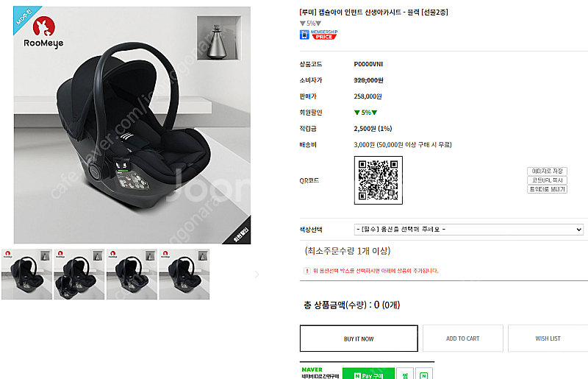The width and height of the screenshot is (588, 379).
Task: Click the Naver 찜 wishlist button
Action: (405, 375)
